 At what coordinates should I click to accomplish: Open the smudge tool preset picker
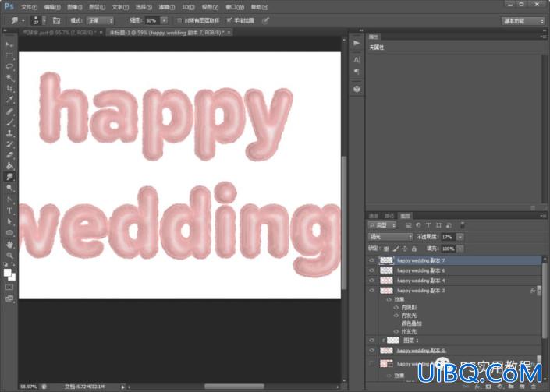17,21
